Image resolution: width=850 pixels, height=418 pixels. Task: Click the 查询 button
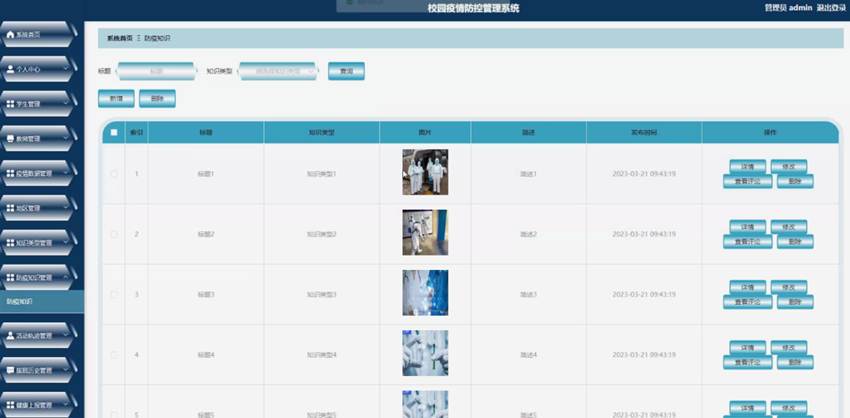coord(346,71)
